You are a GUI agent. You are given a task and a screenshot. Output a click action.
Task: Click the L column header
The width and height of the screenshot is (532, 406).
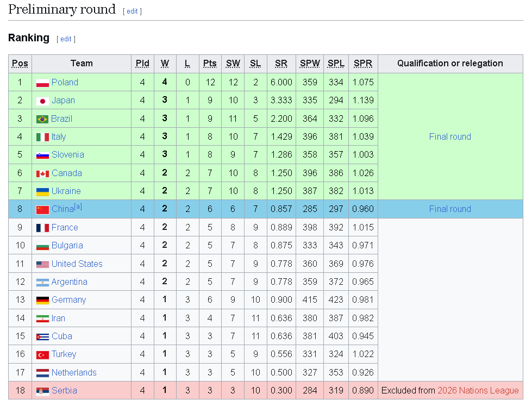pos(187,64)
